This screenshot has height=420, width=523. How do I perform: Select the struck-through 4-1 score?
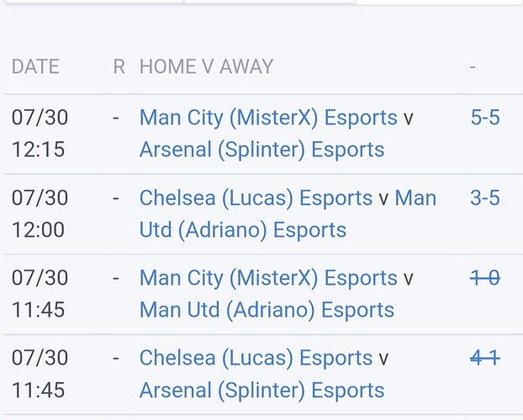click(x=485, y=359)
